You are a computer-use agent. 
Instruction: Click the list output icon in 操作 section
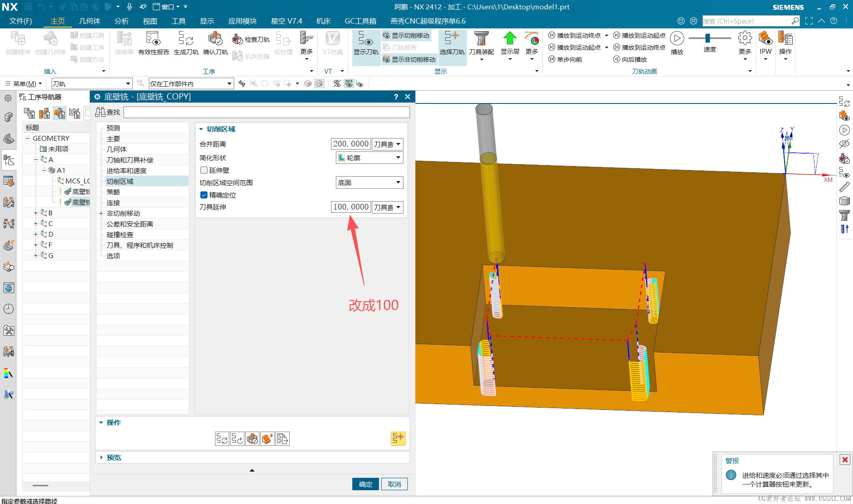(282, 439)
